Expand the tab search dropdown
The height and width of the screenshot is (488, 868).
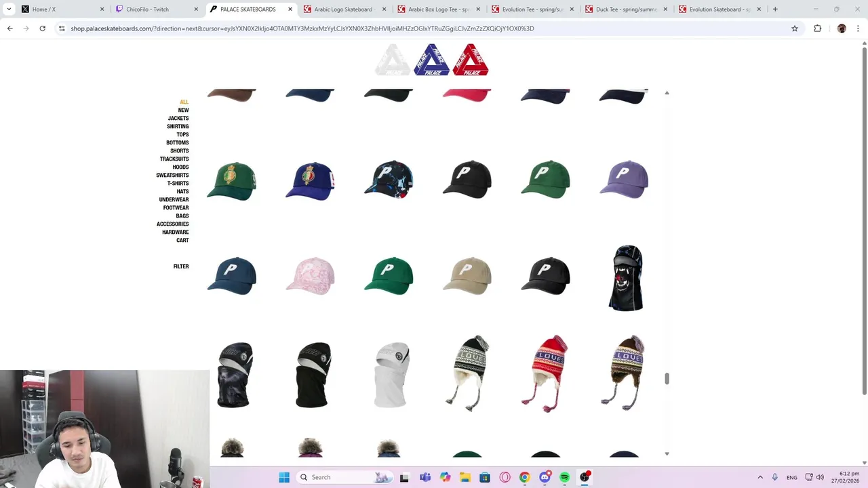click(x=9, y=9)
